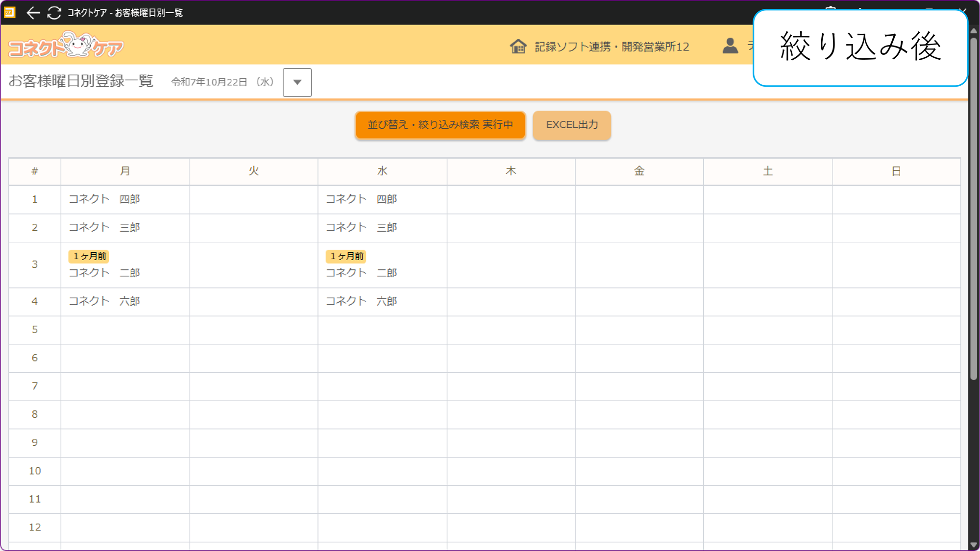
Task: Click the 月 column header
Action: click(125, 171)
